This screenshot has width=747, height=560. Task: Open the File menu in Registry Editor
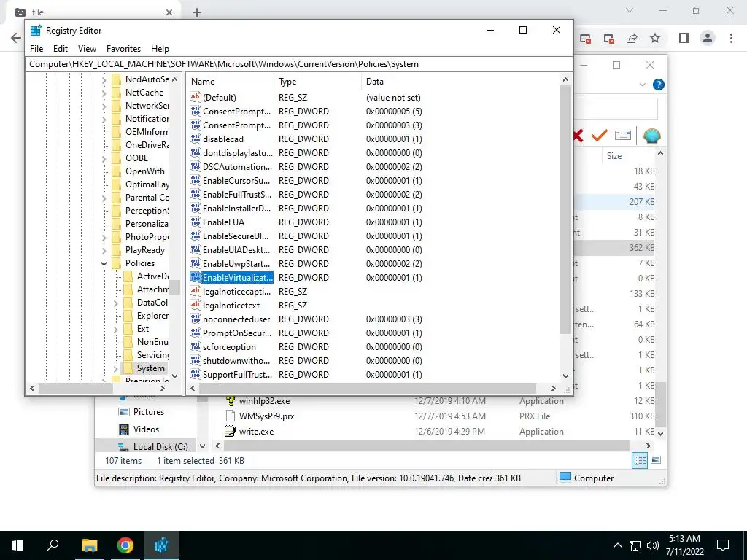[x=36, y=49]
